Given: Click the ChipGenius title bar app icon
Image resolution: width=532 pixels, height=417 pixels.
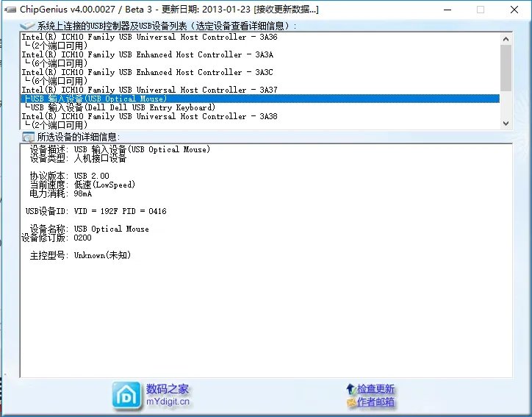Looking at the screenshot, I should [x=9, y=10].
